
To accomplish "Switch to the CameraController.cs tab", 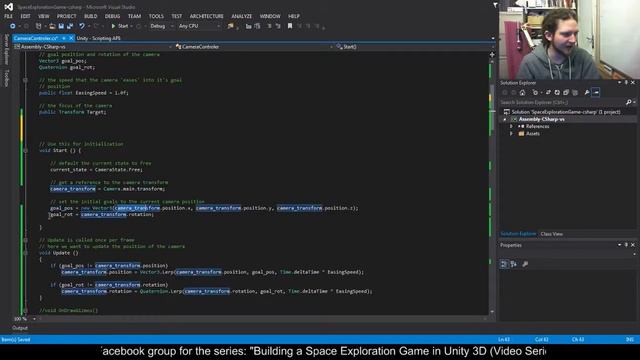I will (36, 38).
